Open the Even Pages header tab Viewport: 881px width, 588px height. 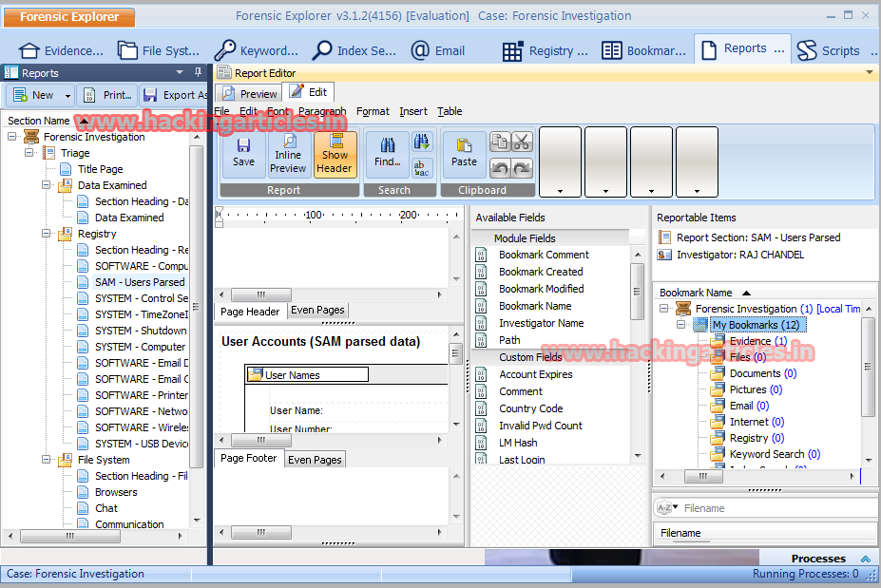coord(317,310)
